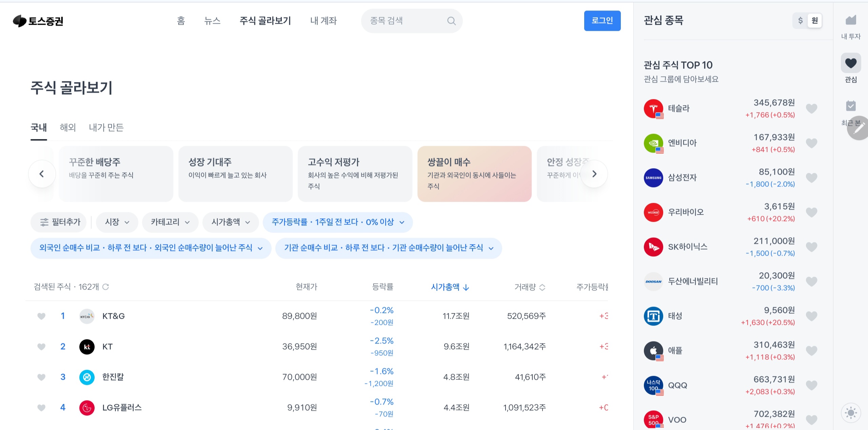
Task: Click the VOO S&P 500 icon
Action: [x=653, y=420]
